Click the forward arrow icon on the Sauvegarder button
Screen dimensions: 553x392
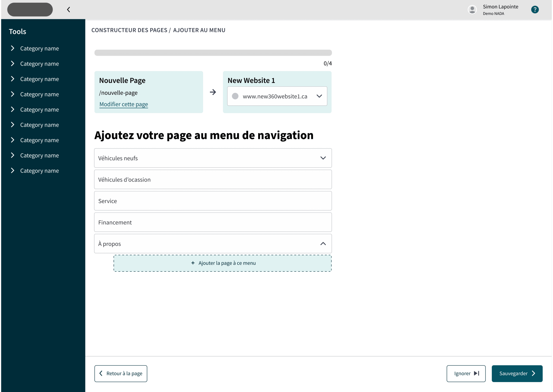point(533,373)
